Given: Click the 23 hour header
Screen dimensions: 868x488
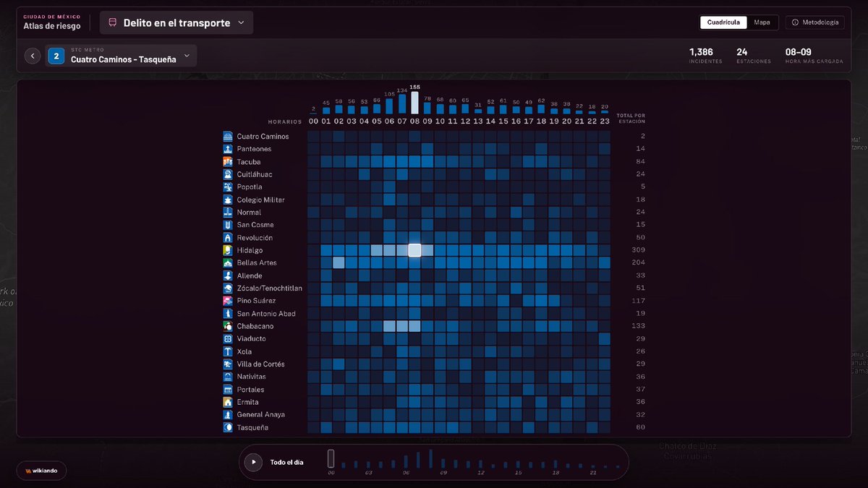Looking at the screenshot, I should pyautogui.click(x=604, y=121).
